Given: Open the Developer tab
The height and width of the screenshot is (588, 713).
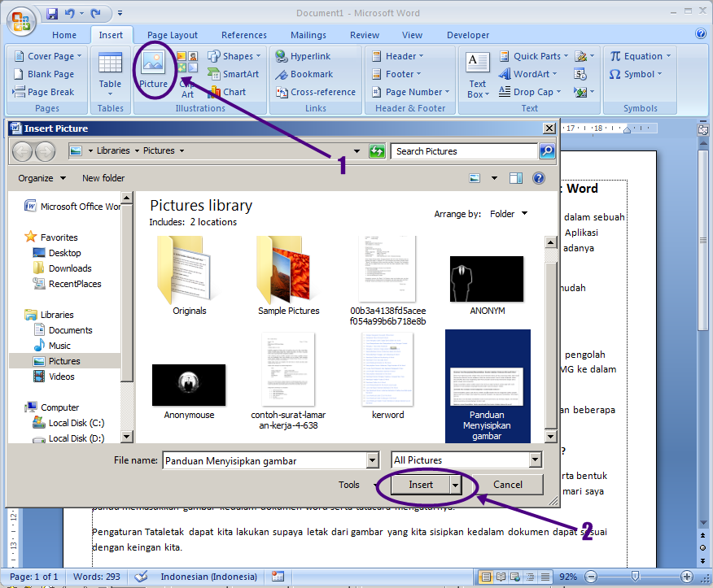Looking at the screenshot, I should (x=468, y=35).
